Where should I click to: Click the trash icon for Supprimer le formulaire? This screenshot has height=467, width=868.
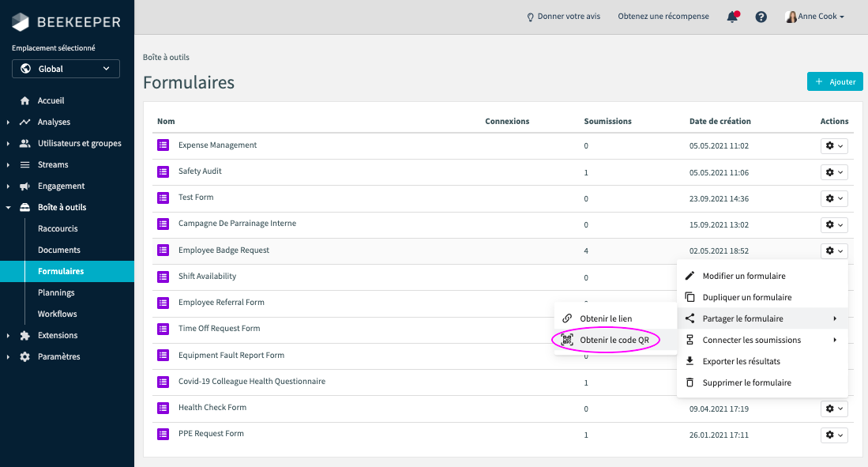coord(690,382)
